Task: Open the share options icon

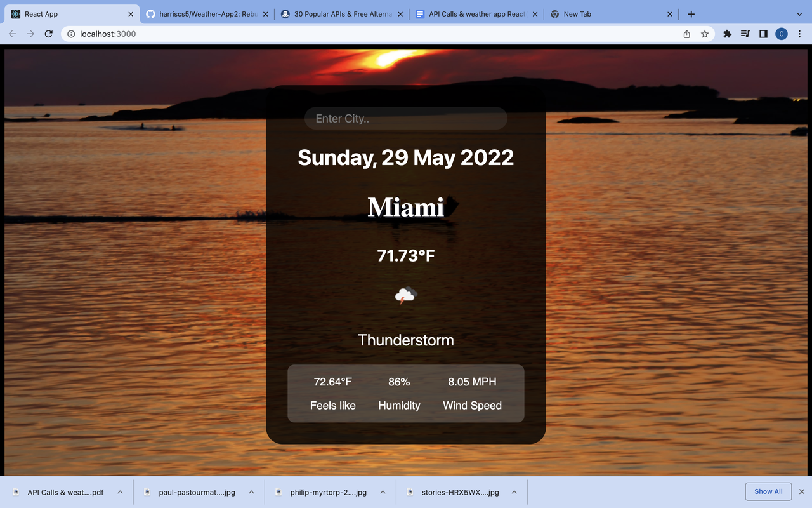Action: click(x=686, y=34)
